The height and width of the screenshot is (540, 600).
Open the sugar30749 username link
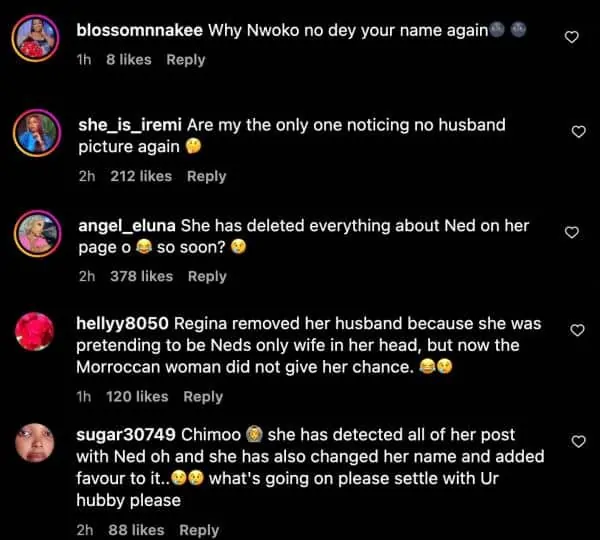[126, 435]
